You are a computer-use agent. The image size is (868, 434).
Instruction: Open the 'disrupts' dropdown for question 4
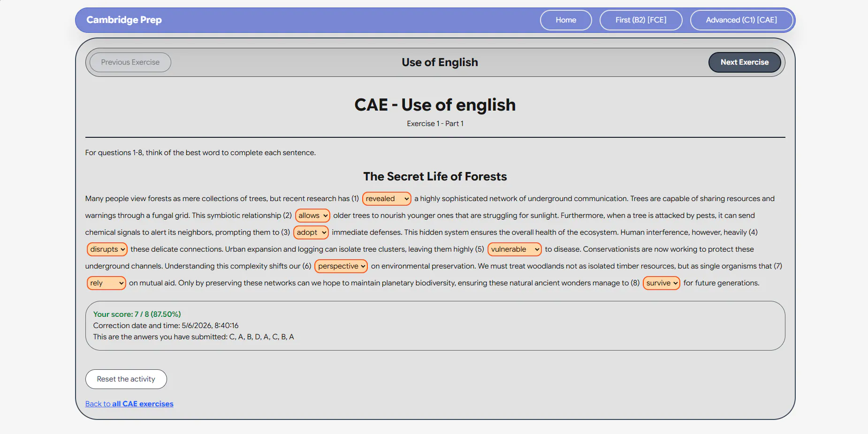[107, 249]
